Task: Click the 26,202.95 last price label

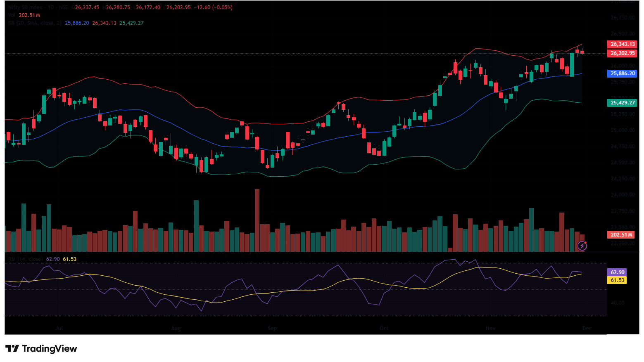Action: tap(622, 53)
